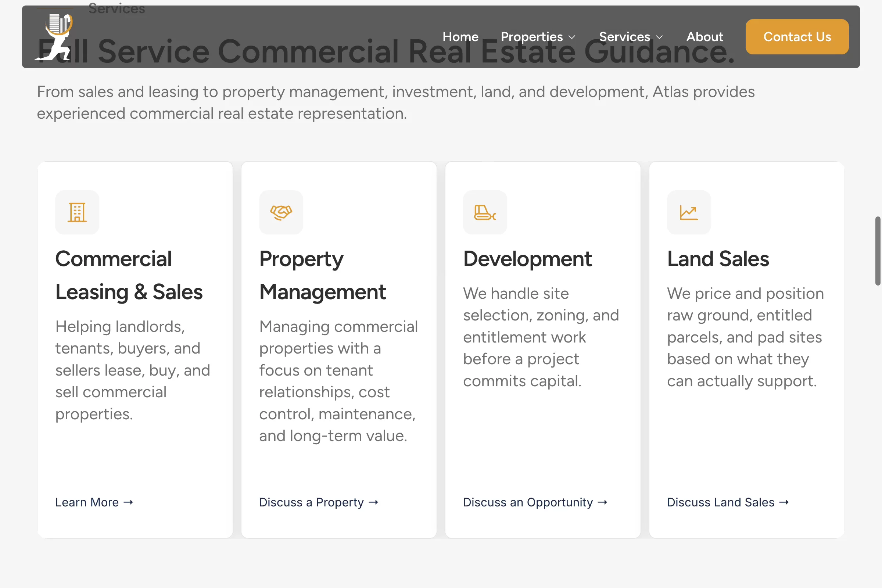Click the building icon on the Commercial Leasing card

click(77, 212)
